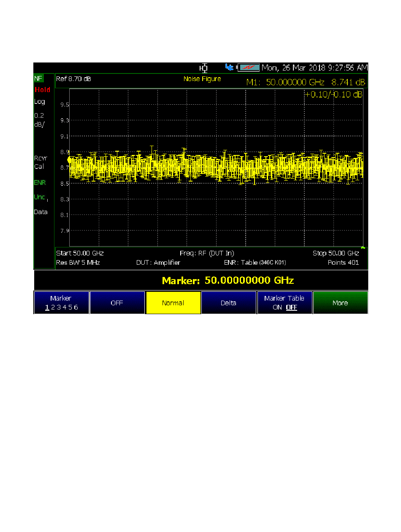Click the blue power plug icon
This screenshot has height=532, width=401.
coord(229,67)
